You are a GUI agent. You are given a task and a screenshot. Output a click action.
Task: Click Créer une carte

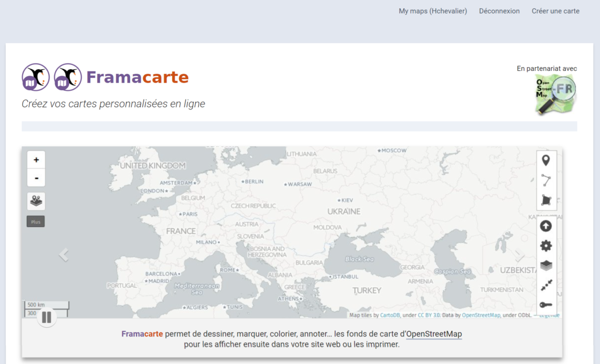click(x=555, y=11)
